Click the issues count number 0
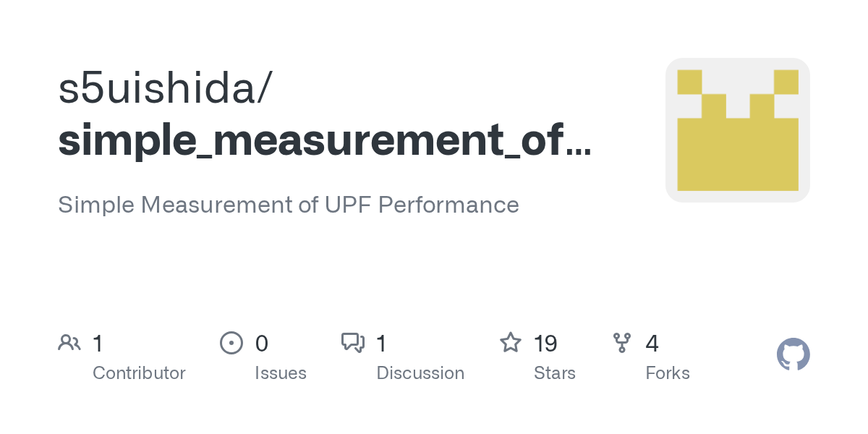The height and width of the screenshot is (434, 868). click(x=262, y=344)
